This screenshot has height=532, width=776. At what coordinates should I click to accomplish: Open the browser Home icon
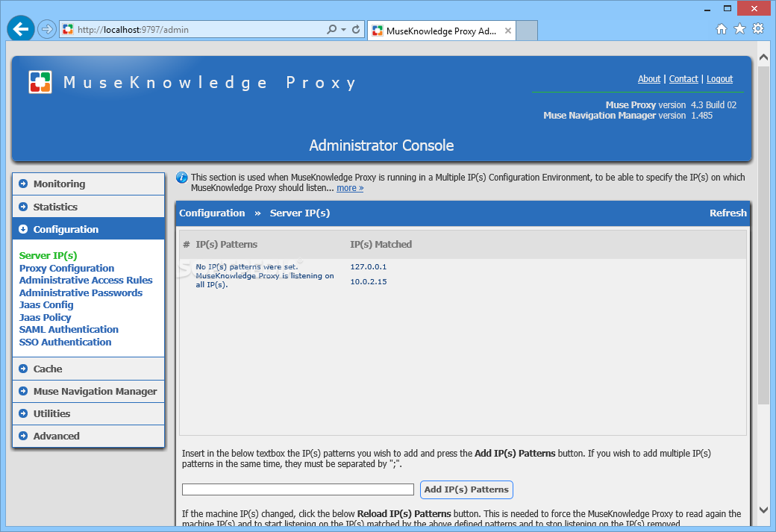(722, 28)
